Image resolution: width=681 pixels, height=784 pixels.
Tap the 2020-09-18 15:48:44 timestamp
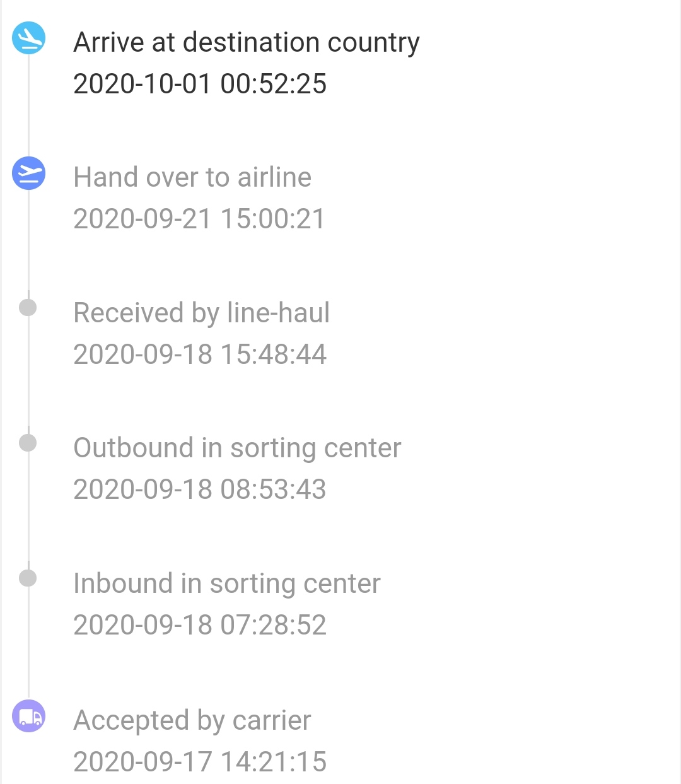point(200,354)
